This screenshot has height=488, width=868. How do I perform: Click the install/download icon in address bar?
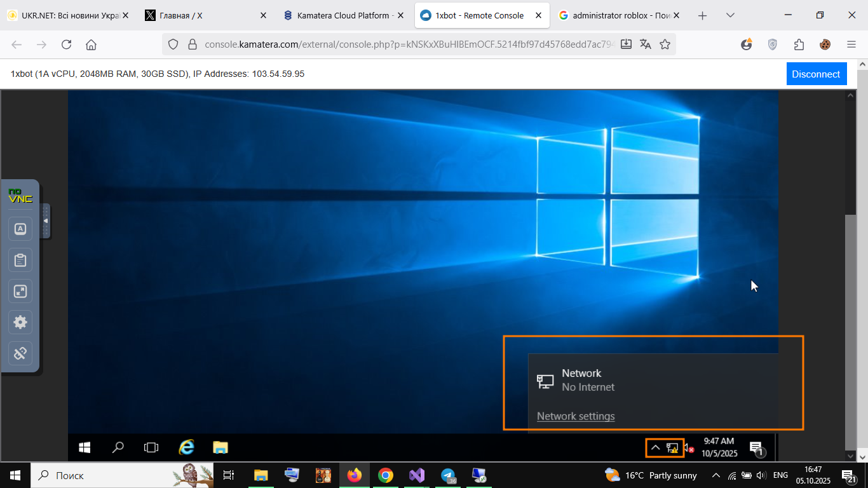click(626, 44)
